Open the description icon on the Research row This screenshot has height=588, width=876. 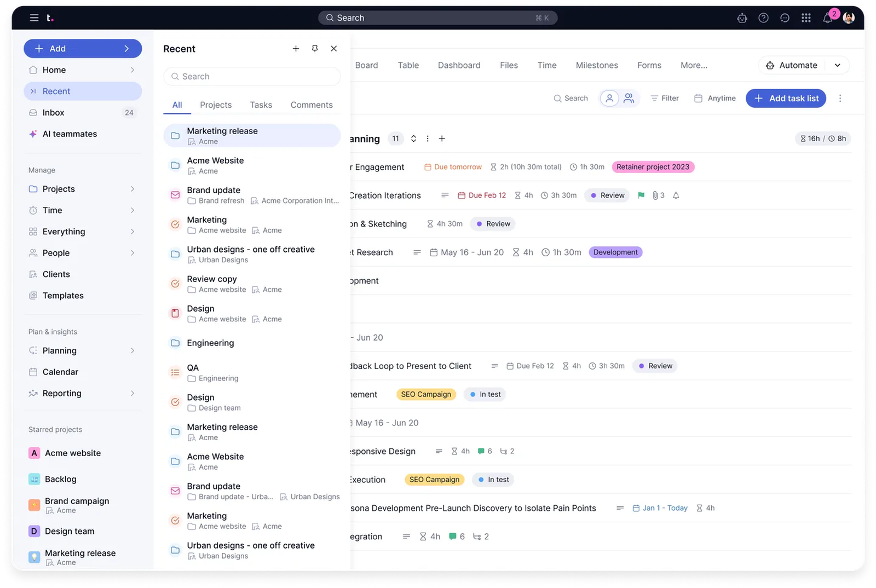pyautogui.click(x=417, y=252)
